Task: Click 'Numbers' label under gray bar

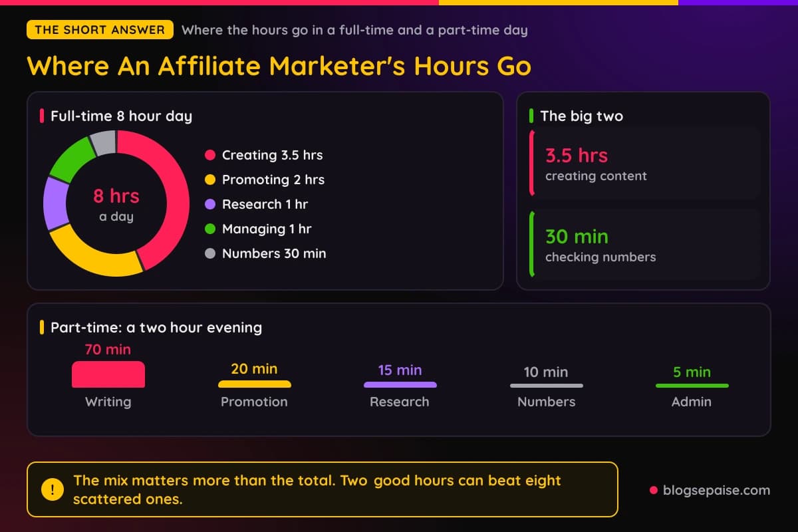Action: tap(546, 402)
